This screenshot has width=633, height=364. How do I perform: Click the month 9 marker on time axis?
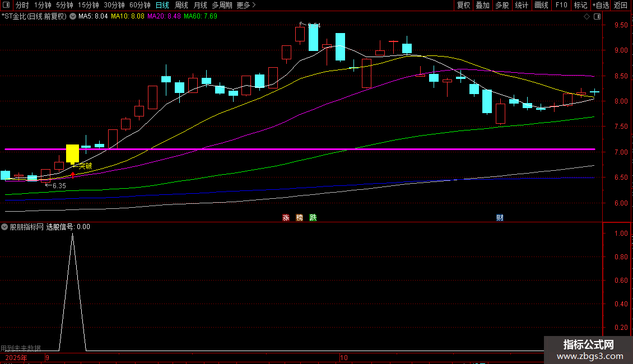tap(47, 358)
